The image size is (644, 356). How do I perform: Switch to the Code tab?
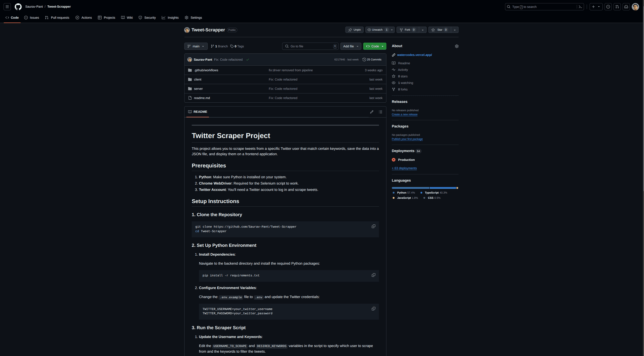coord(12,18)
